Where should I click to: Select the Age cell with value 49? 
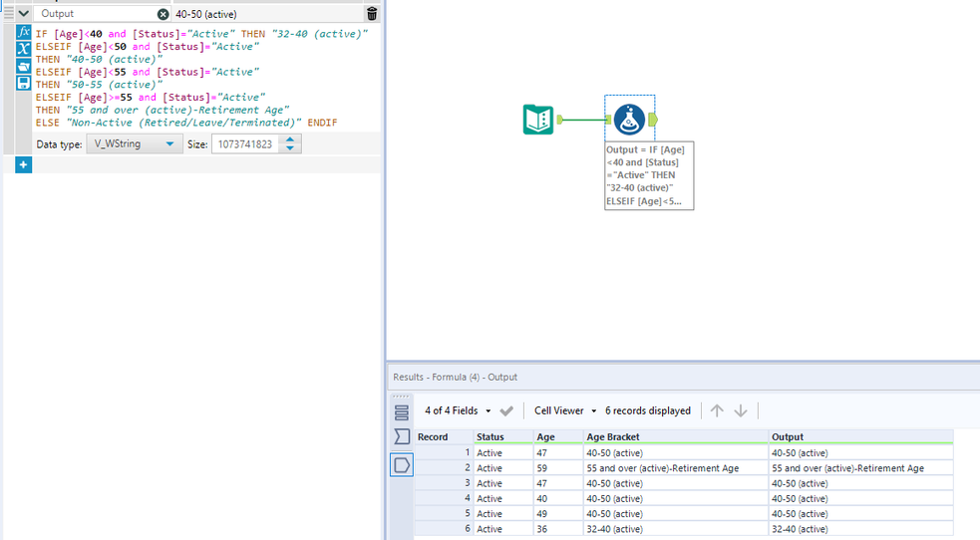558,514
